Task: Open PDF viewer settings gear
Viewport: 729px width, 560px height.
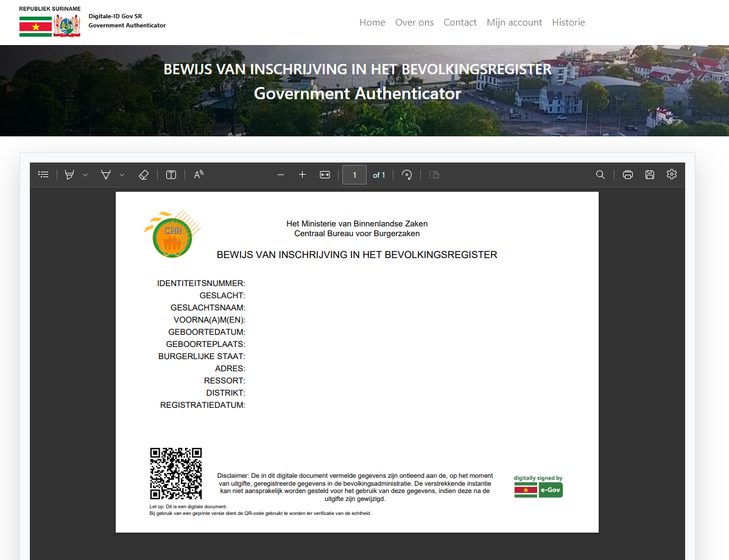Action: [x=672, y=175]
